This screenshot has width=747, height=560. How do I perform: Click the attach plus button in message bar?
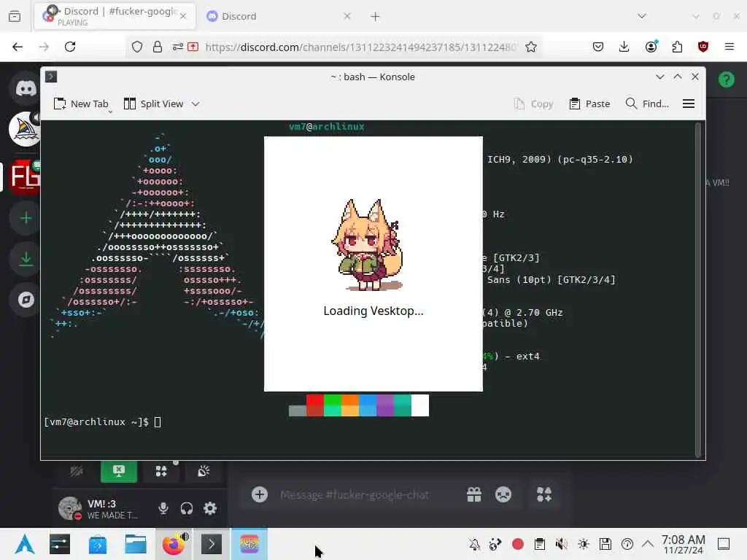coord(260,494)
